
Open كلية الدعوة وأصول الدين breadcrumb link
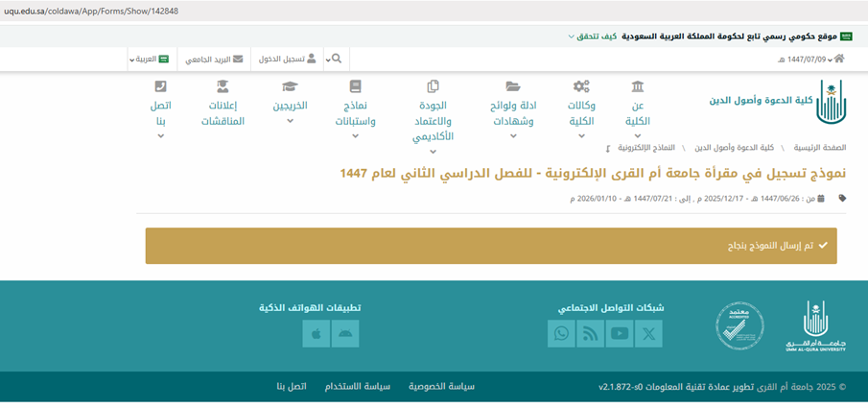(x=734, y=148)
